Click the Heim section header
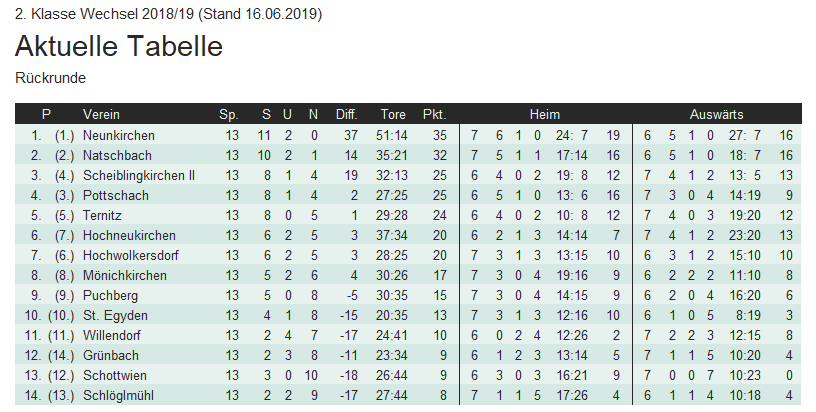816x412 pixels. 544,114
